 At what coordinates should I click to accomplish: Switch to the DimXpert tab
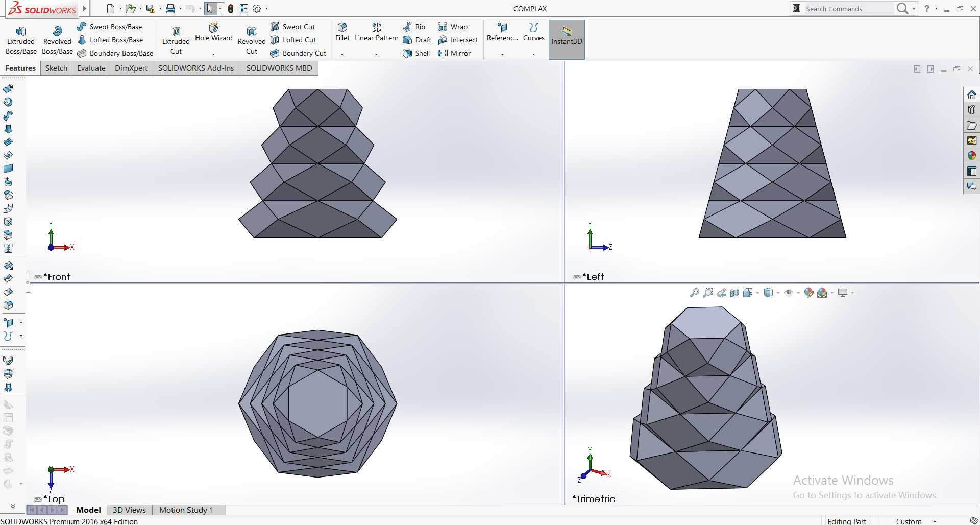click(131, 68)
